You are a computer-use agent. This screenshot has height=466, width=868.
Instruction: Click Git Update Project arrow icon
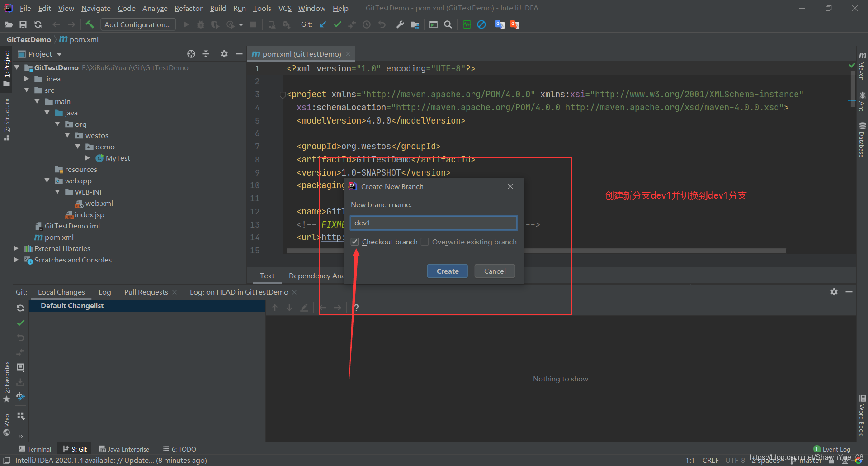323,24
